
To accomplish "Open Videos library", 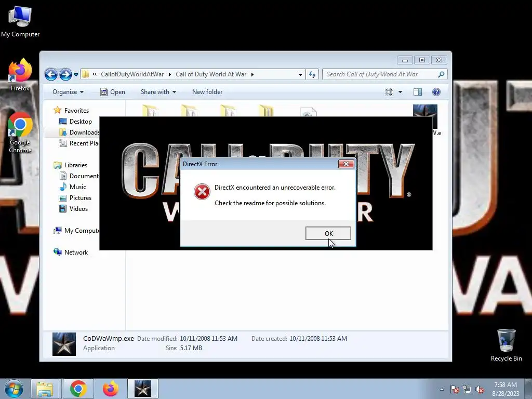I will tap(73, 209).
